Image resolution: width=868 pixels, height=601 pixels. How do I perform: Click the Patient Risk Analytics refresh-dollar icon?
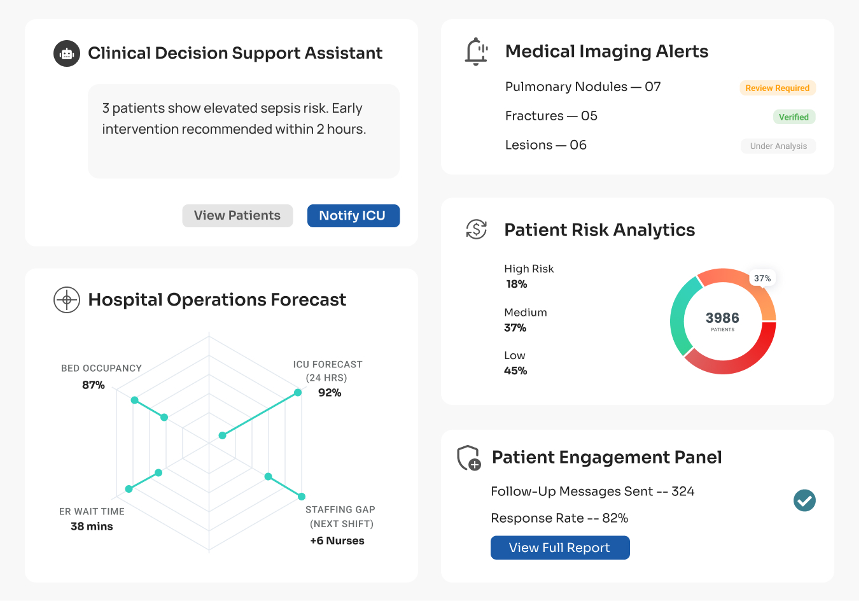tap(476, 229)
